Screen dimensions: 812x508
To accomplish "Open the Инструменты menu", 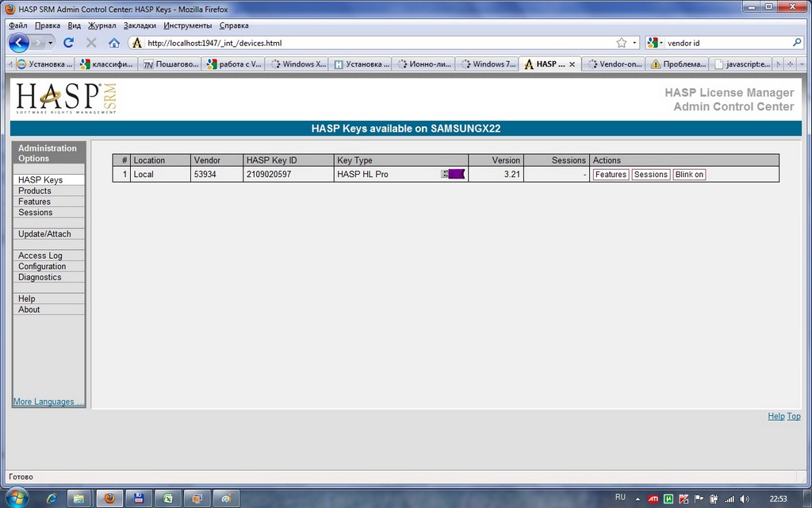I will point(187,25).
